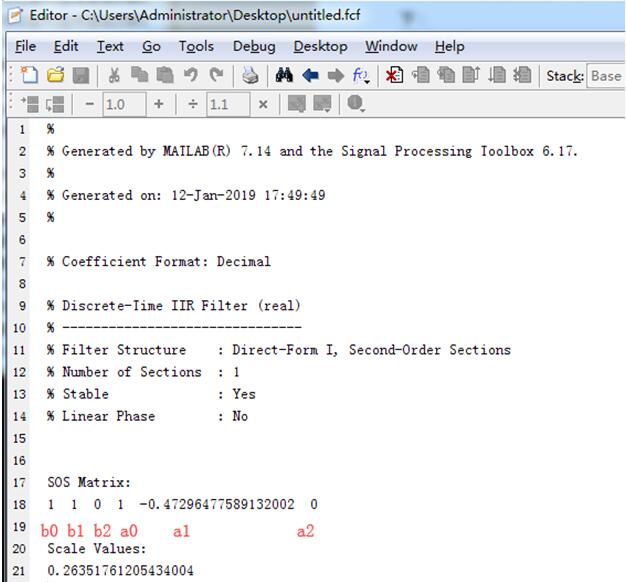Click the forward navigation arrow icon
Viewport: 626px width, 582px height.
pos(334,76)
